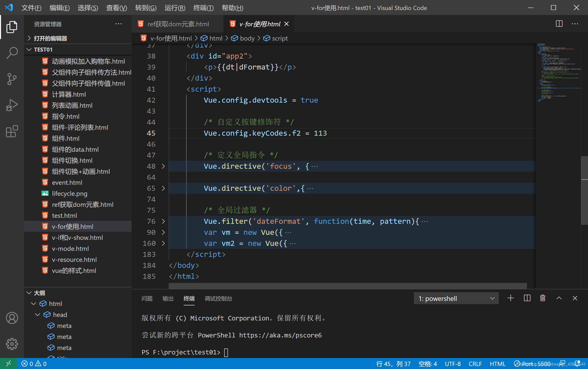588x369 pixels.
Task: Click the new terminal plus icon
Action: pyautogui.click(x=510, y=298)
